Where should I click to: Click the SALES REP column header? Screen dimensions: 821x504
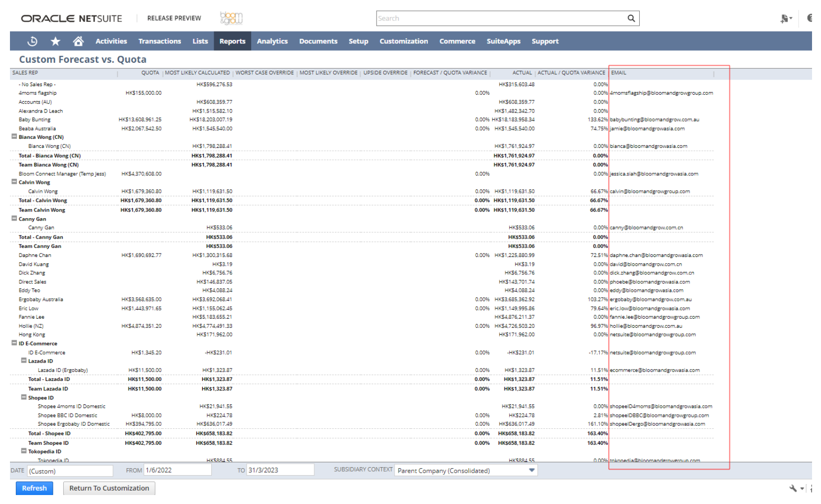(25, 73)
